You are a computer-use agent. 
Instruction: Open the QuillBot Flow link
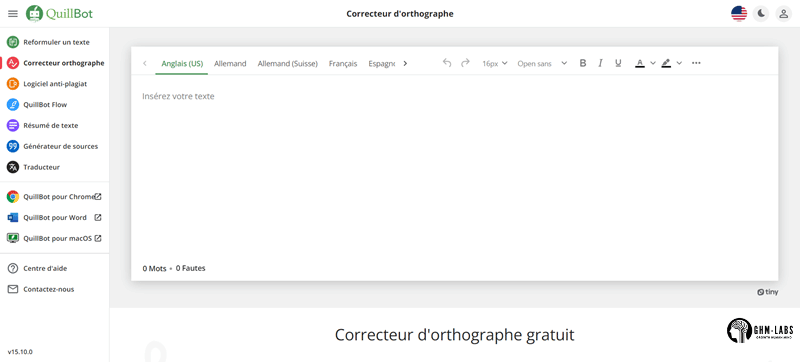[45, 105]
